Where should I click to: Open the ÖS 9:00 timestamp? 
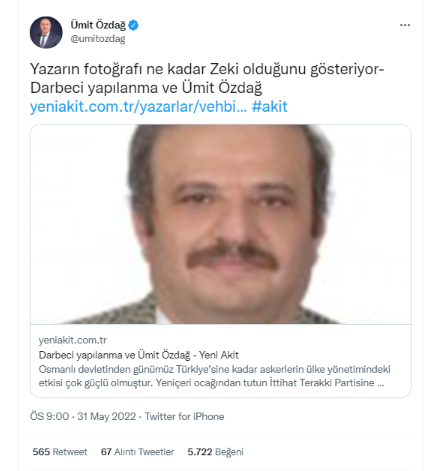[x=49, y=416]
